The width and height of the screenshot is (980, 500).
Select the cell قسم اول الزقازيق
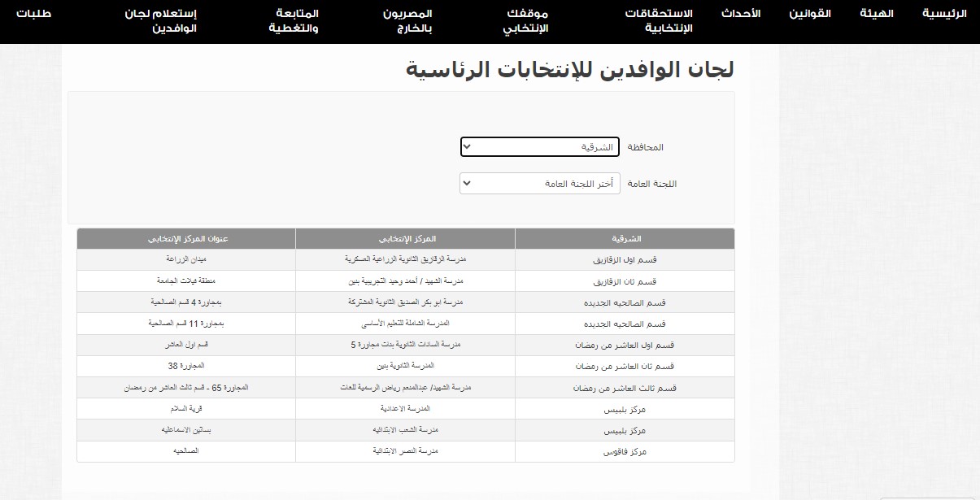tap(625, 260)
